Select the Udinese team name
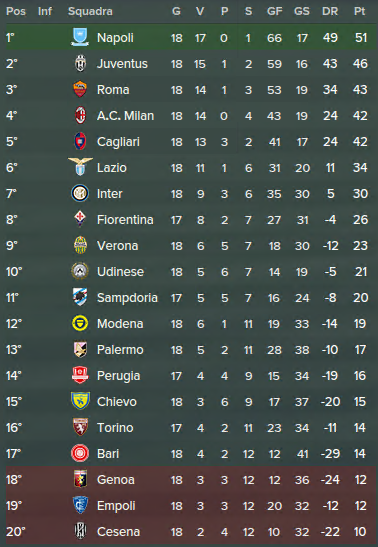This screenshot has width=378, height=547. pyautogui.click(x=120, y=272)
